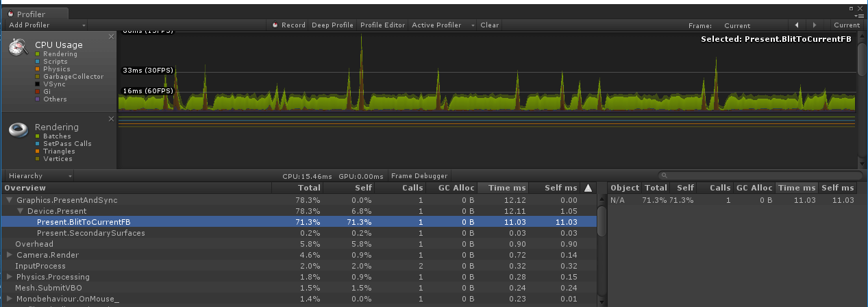This screenshot has width=868, height=307.
Task: Open the Active Profiler dropdown
Action: point(443,25)
